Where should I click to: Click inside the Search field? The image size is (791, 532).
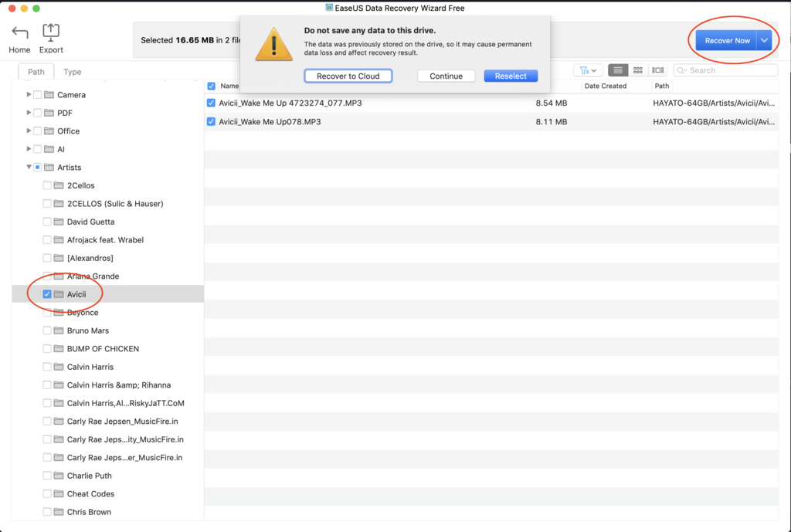(726, 69)
